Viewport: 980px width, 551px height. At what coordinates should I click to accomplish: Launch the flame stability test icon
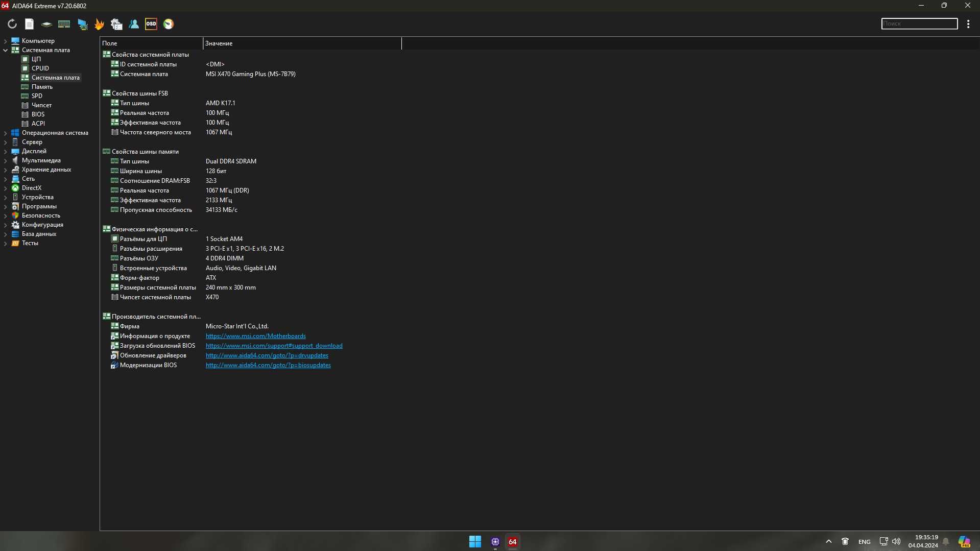point(99,24)
